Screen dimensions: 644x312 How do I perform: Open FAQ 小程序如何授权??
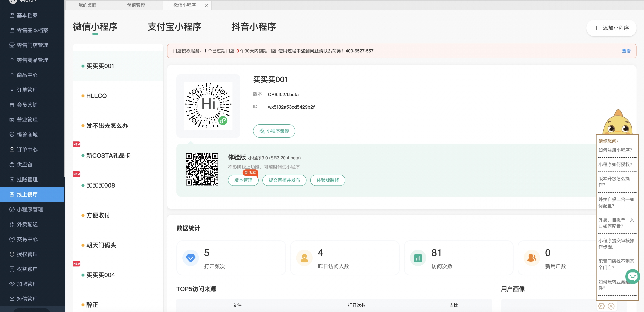point(615,164)
